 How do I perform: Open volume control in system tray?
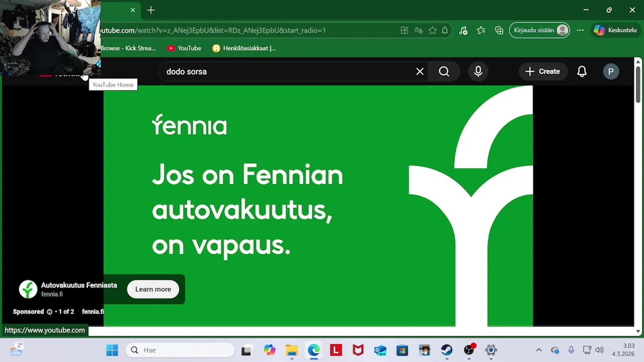599,350
